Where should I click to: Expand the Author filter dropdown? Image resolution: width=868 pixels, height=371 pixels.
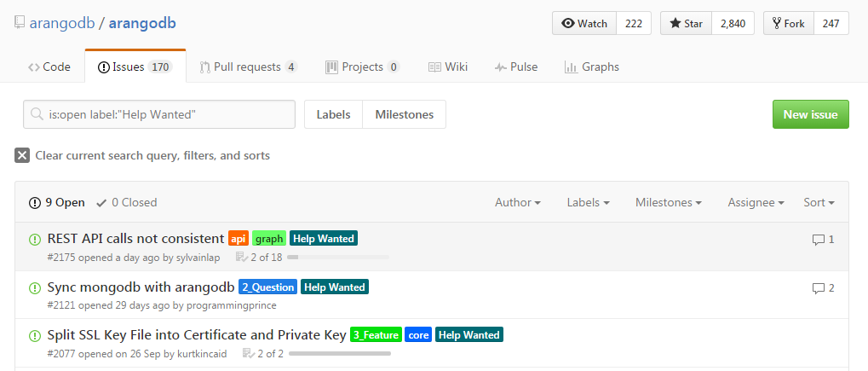518,202
